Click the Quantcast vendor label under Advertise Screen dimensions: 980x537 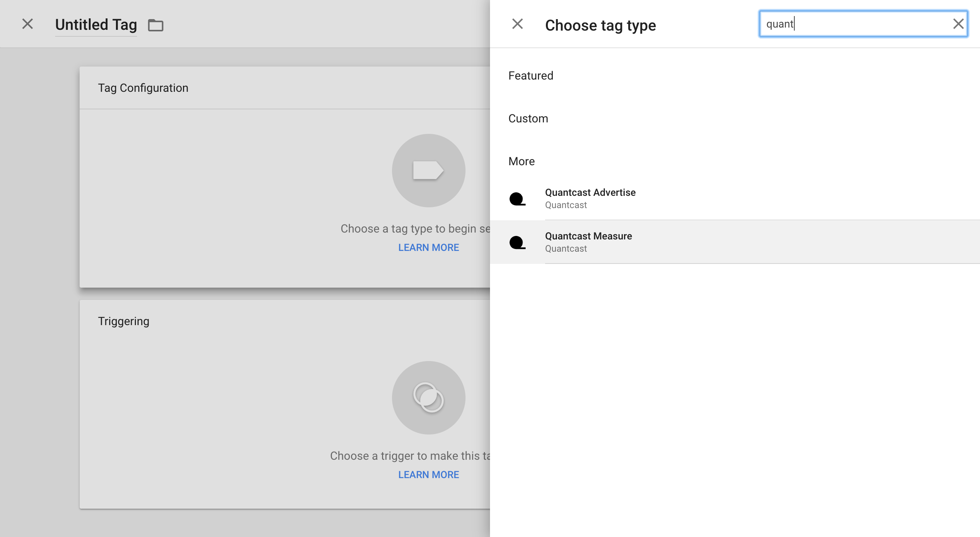click(x=566, y=205)
